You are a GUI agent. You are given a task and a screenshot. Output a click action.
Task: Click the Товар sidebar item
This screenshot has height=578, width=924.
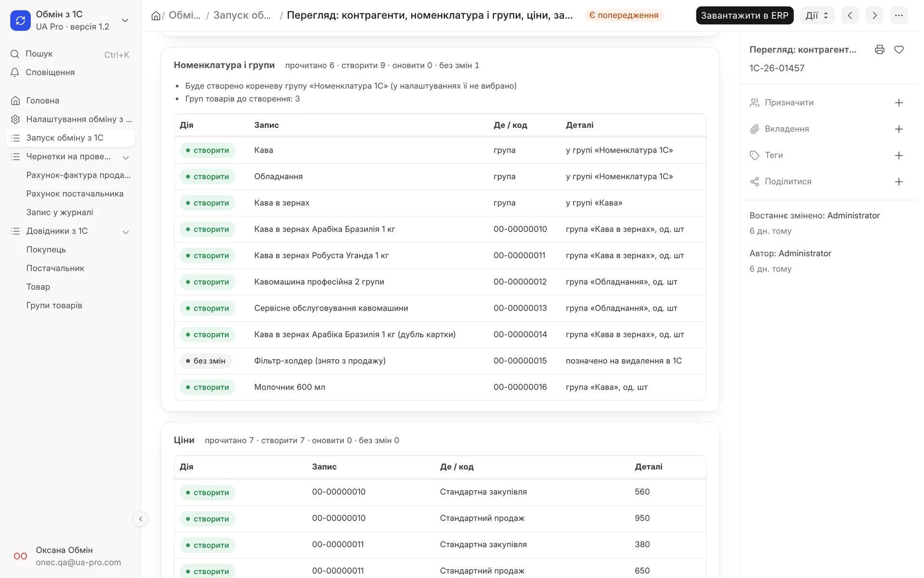(x=38, y=287)
